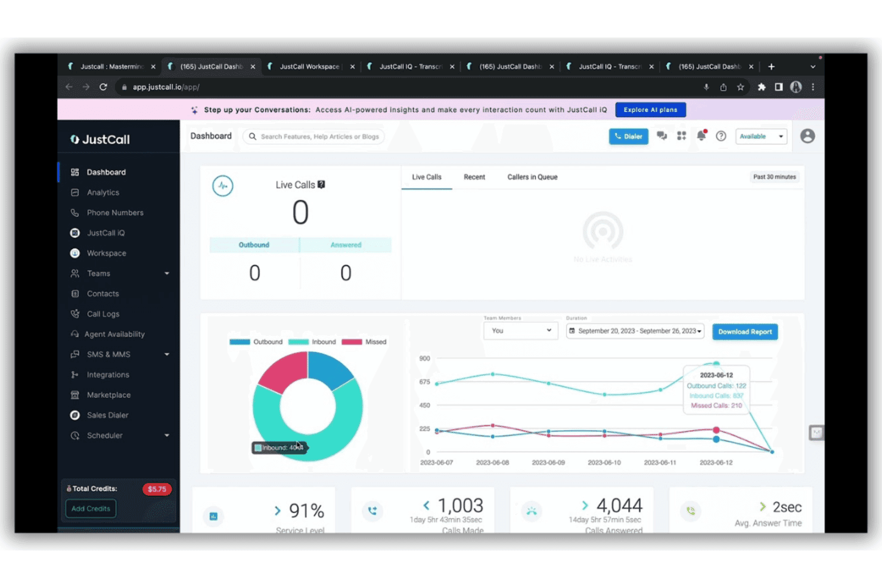Open Sales Dialer in the sidebar
The height and width of the screenshot is (588, 882).
(108, 415)
